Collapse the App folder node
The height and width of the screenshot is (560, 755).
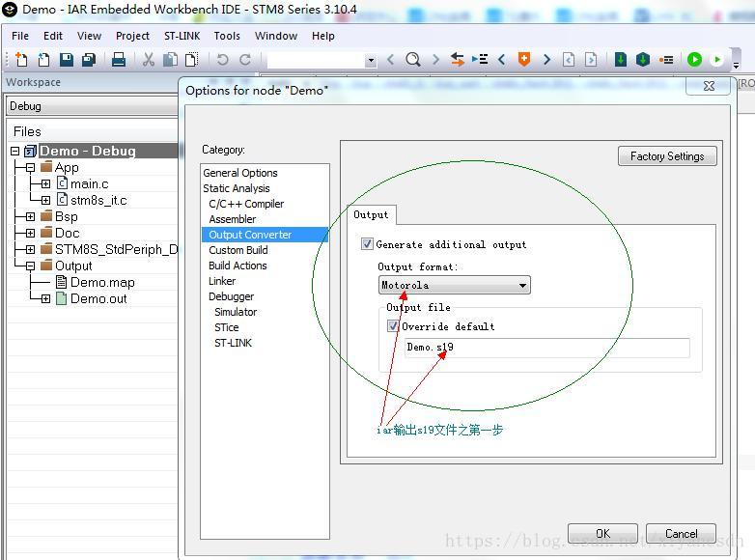coord(30,168)
